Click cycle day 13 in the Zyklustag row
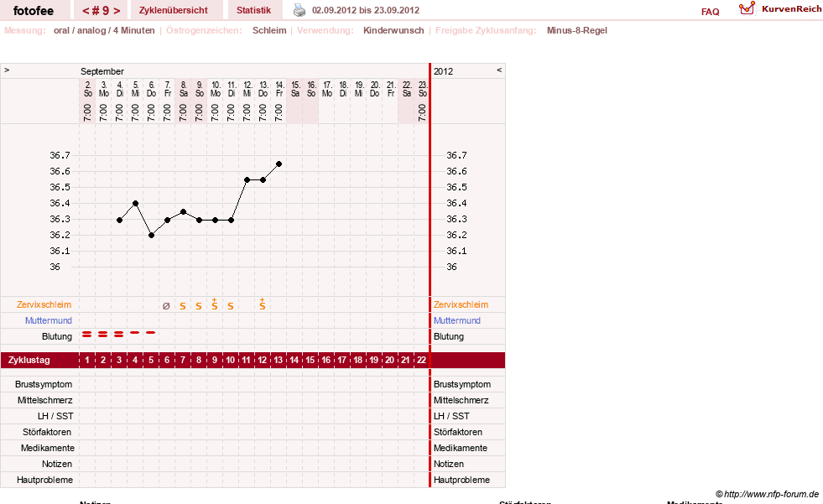The width and height of the screenshot is (823, 504). (279, 361)
